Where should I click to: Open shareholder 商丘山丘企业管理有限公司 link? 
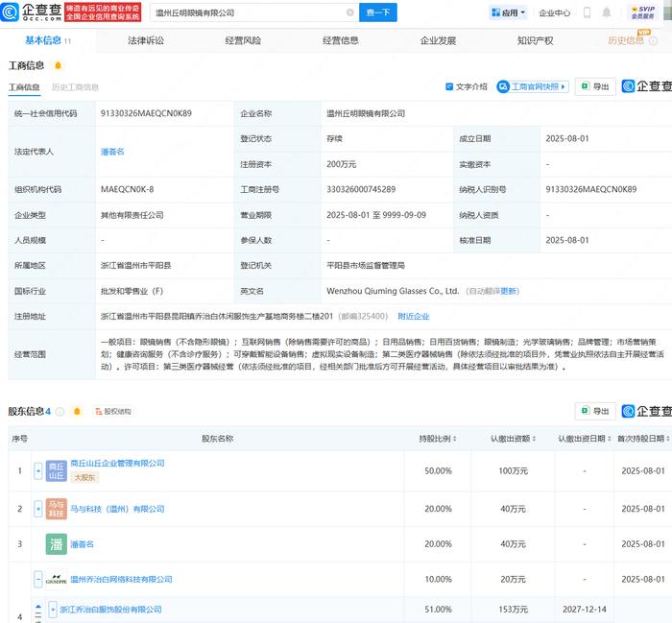click(117, 464)
